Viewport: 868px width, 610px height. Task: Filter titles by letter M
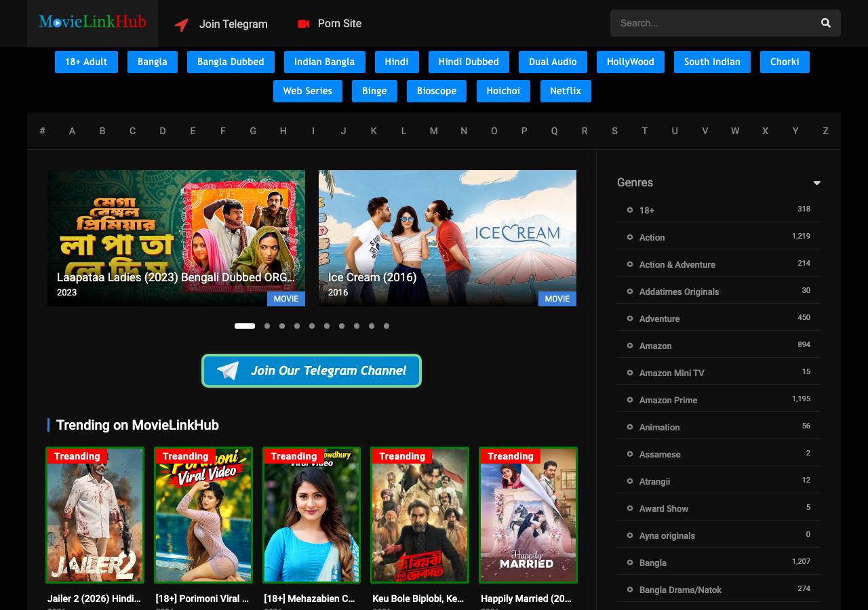tap(434, 131)
